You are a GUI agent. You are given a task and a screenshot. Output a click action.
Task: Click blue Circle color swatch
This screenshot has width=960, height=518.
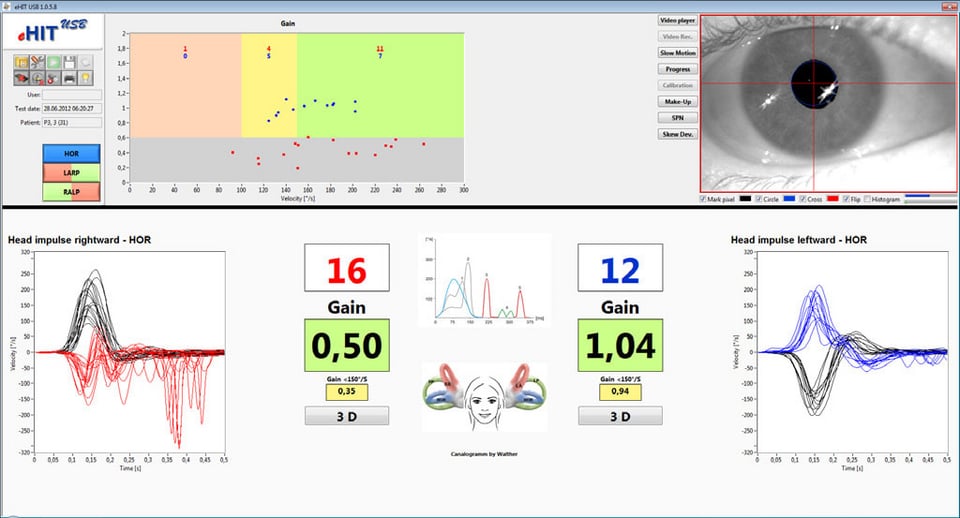pos(789,198)
